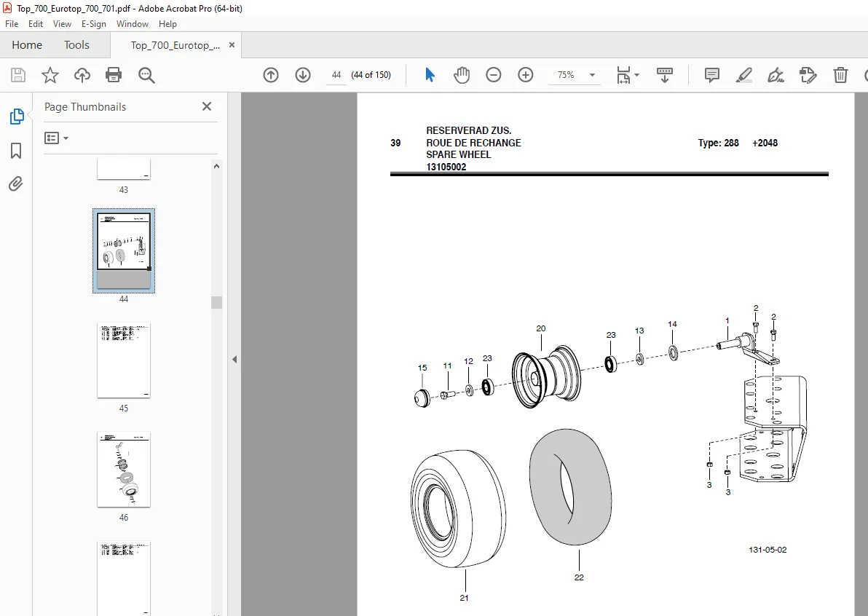The width and height of the screenshot is (868, 616).
Task: Expand the fit page options arrow
Action: click(636, 75)
